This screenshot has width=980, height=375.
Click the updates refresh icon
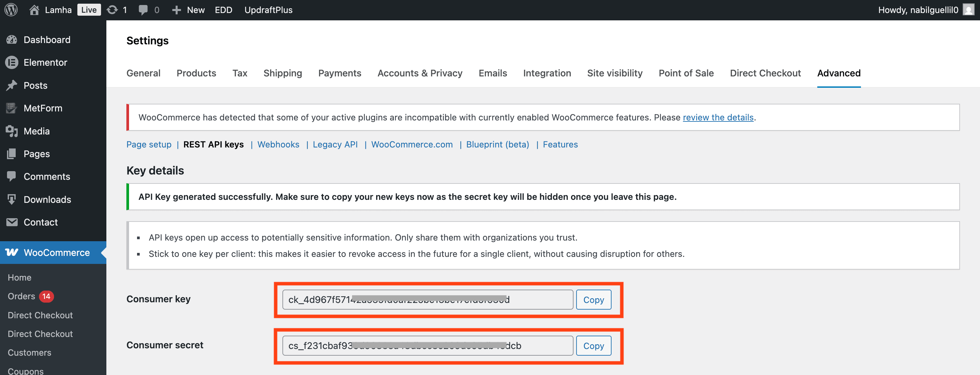pos(112,10)
